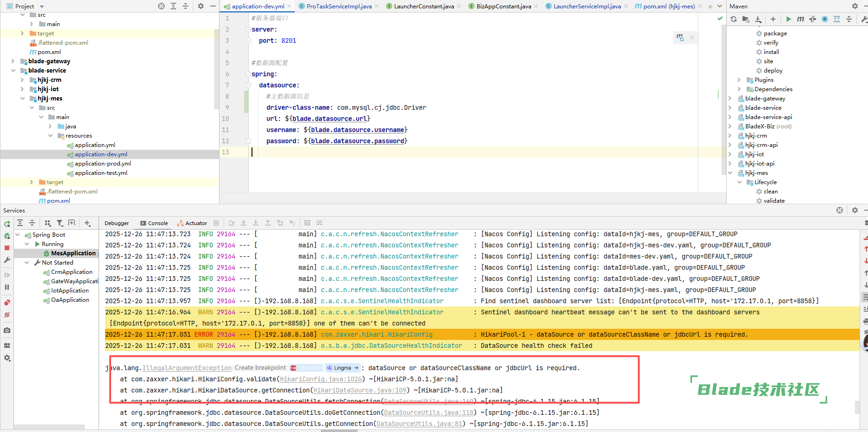Click the Maven Reload All Projects icon
Image resolution: width=868 pixels, height=432 pixels.
coord(734,19)
